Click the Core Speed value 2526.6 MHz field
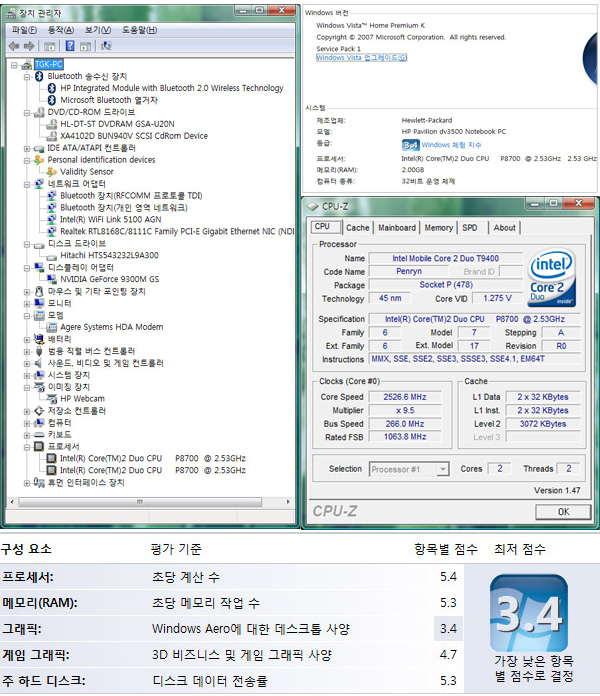The width and height of the screenshot is (600, 696). point(405,397)
